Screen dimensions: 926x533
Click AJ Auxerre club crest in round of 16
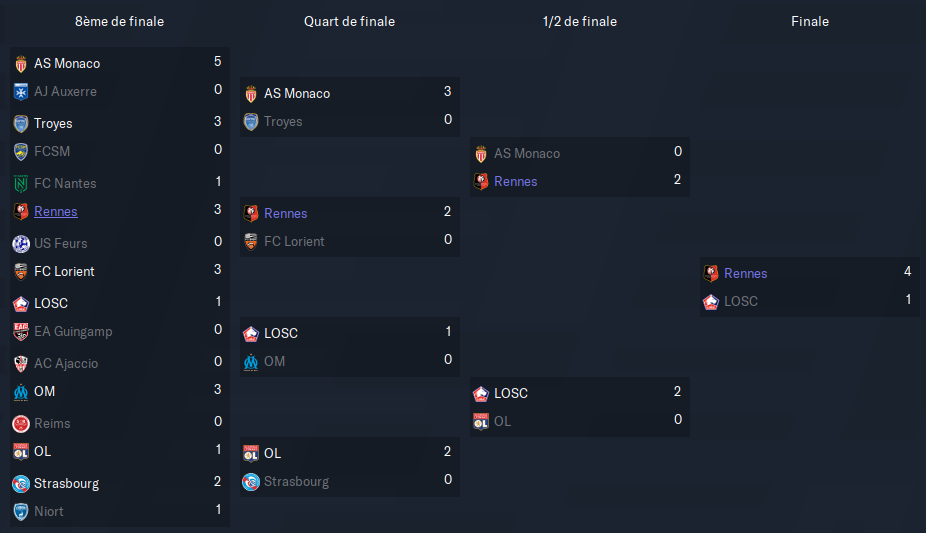[21, 91]
